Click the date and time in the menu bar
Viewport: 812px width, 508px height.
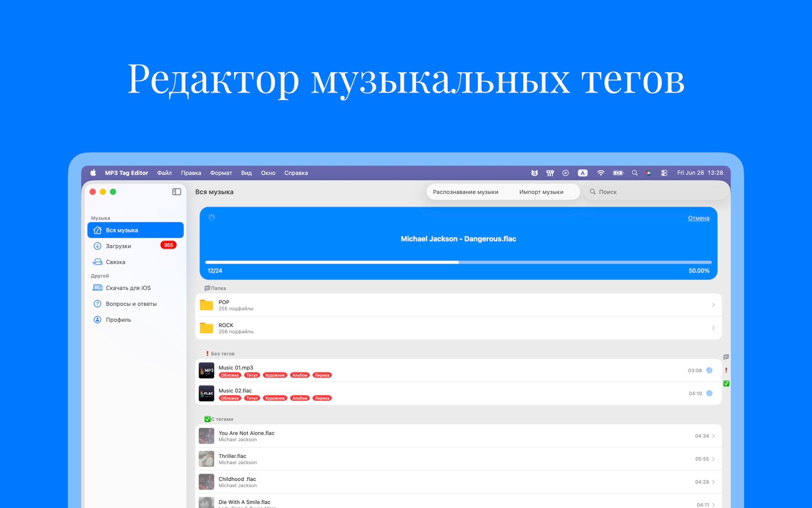coord(700,173)
